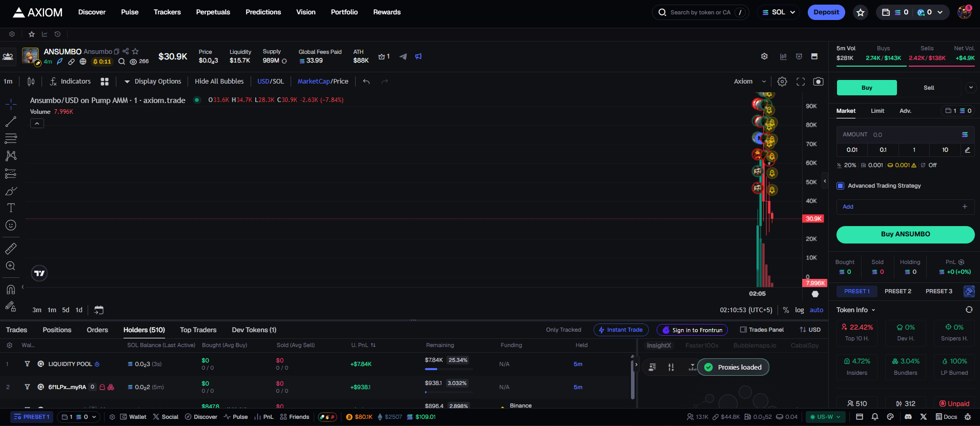
Task: Open the watchlist star in top bar
Action: click(861, 12)
